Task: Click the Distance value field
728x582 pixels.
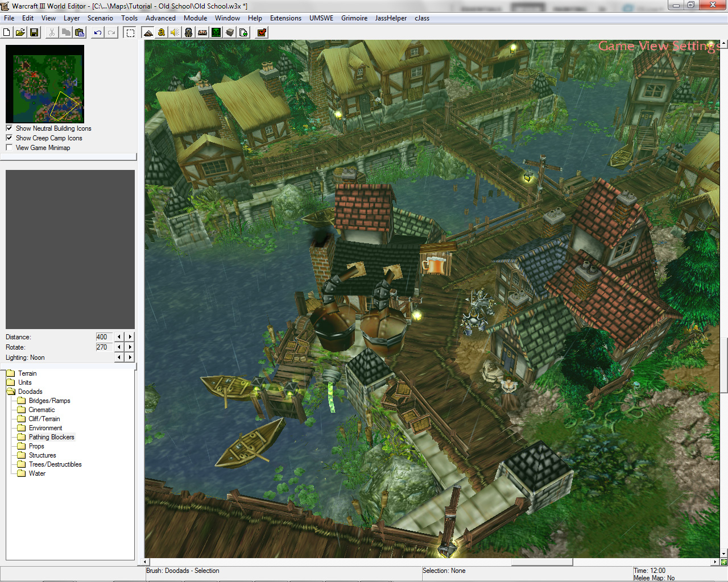Action: pos(104,336)
